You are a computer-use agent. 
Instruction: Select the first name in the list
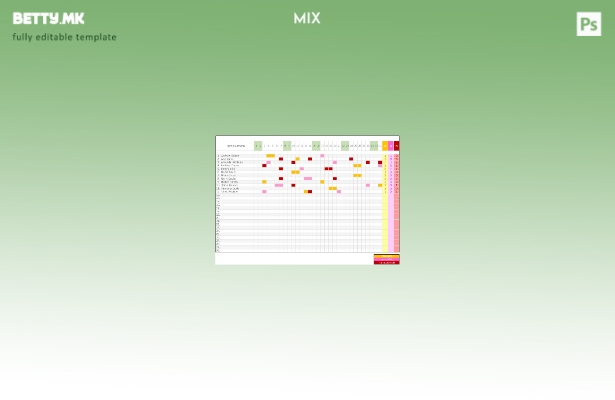coord(230,155)
